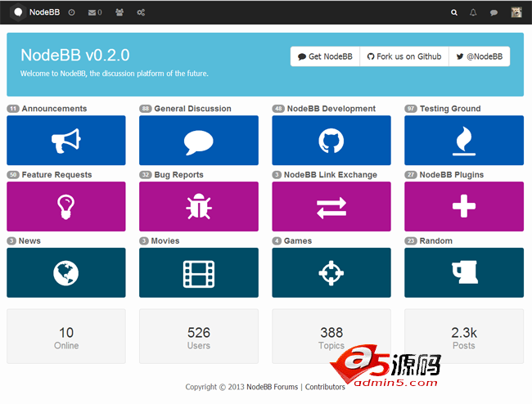Image resolution: width=532 pixels, height=404 pixels.
Task: Click the NodeBB Link Exchange title
Action: pos(331,174)
